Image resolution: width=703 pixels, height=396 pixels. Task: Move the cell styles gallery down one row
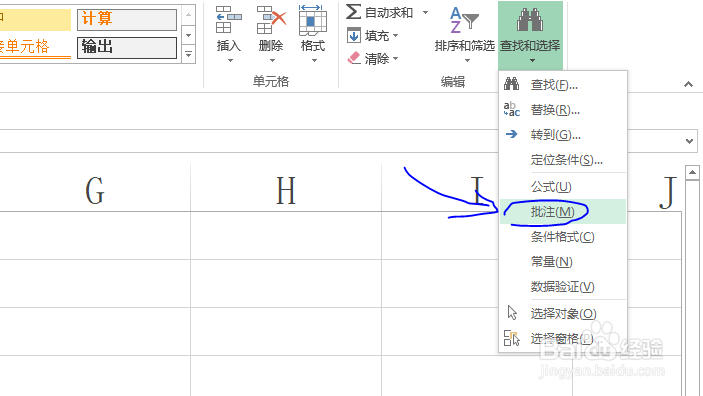(189, 35)
